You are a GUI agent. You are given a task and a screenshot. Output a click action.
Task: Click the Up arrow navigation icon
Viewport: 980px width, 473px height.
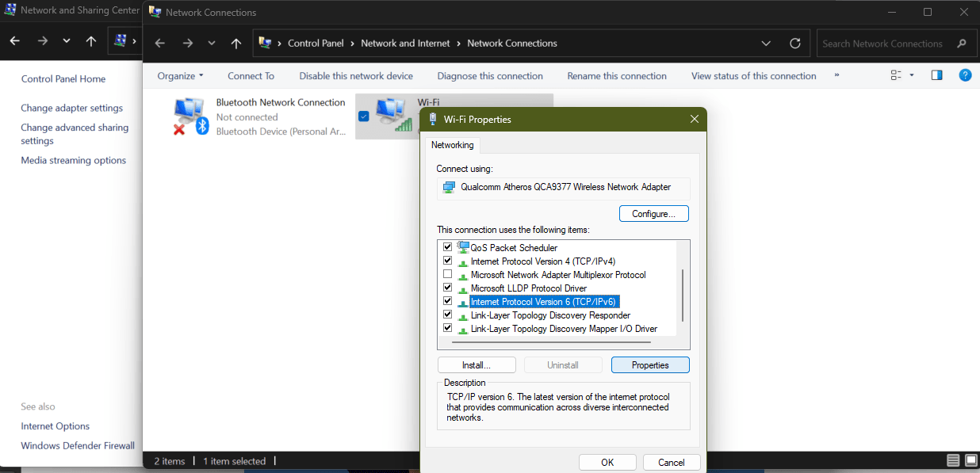click(235, 44)
